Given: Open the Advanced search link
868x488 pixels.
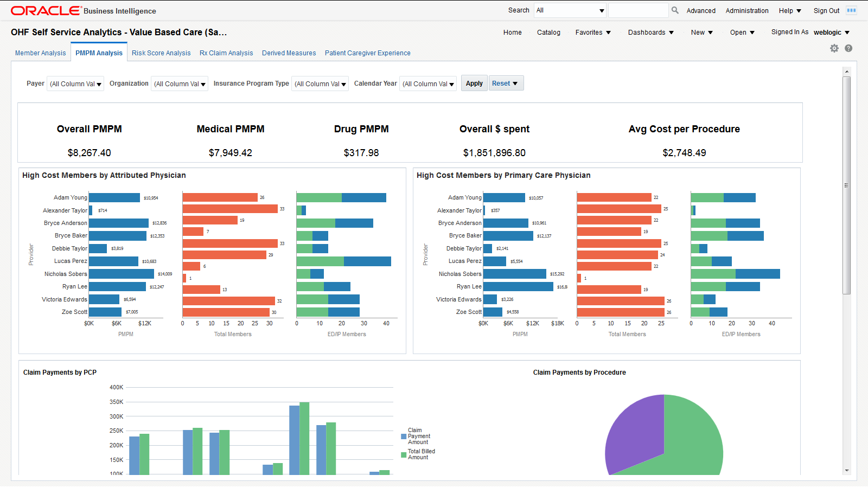Looking at the screenshot, I should coord(701,10).
